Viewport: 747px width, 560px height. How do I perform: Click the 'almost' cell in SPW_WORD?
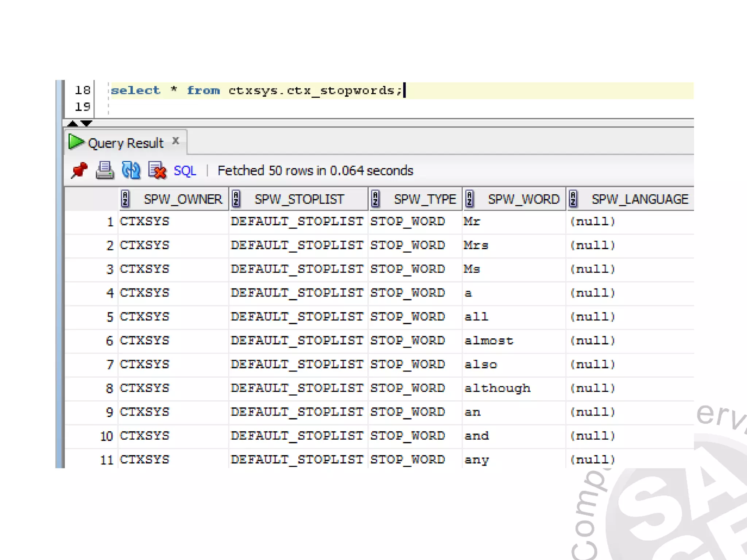point(488,341)
